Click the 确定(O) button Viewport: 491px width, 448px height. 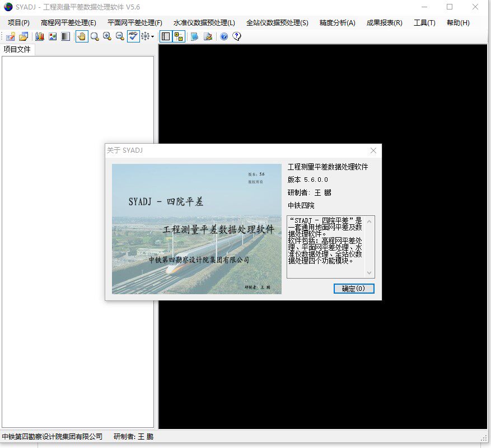[354, 289]
